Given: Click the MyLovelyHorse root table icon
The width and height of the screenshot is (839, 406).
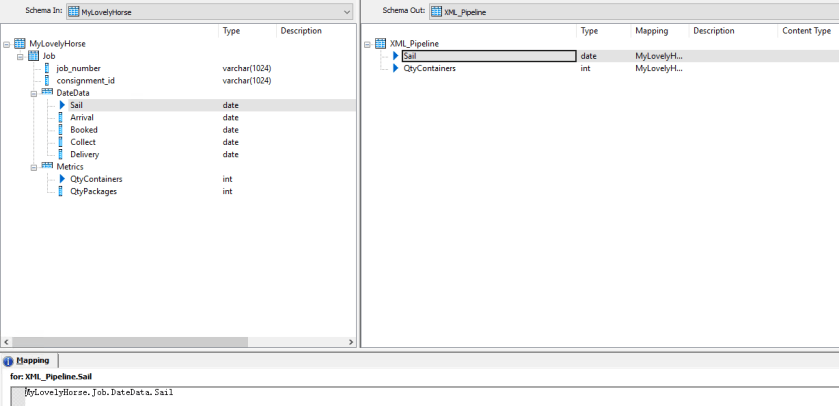Looking at the screenshot, I should point(20,44).
